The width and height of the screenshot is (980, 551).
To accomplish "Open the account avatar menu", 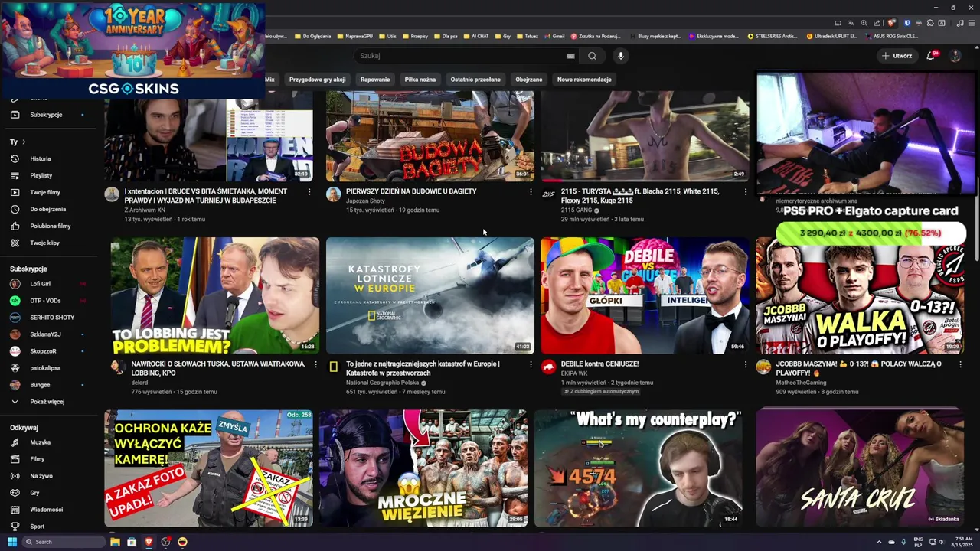I will (955, 56).
